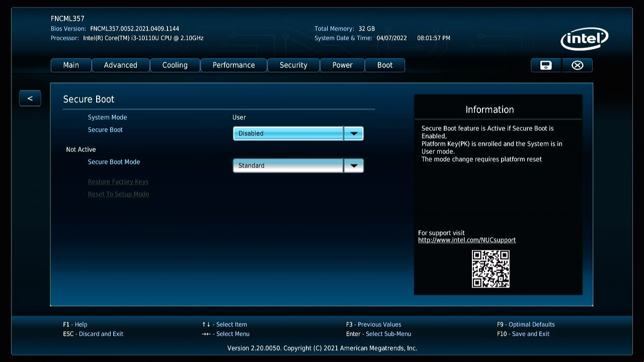The width and height of the screenshot is (644, 362).
Task: Click the Intel logo
Action: [x=584, y=39]
